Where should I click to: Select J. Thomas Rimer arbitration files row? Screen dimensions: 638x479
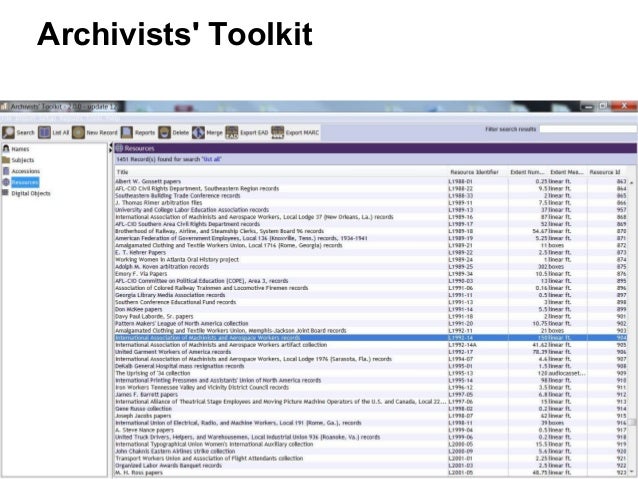(371, 203)
